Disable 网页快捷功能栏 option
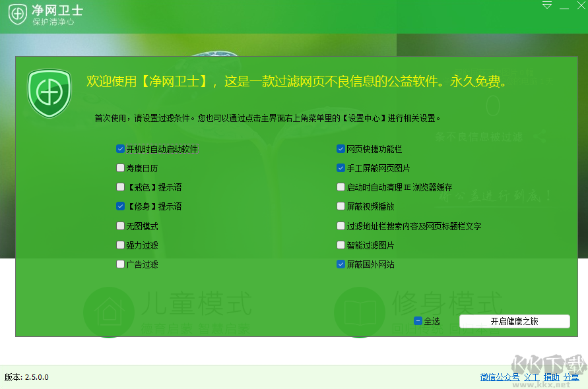Screen dimensions: 588x389 pyautogui.click(x=341, y=149)
